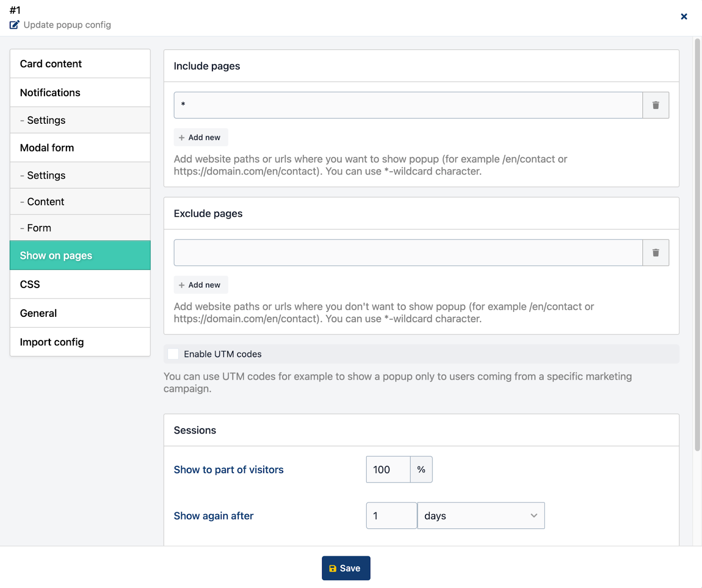Click the visitors percentage input field
Image resolution: width=702 pixels, height=588 pixels.
(388, 470)
